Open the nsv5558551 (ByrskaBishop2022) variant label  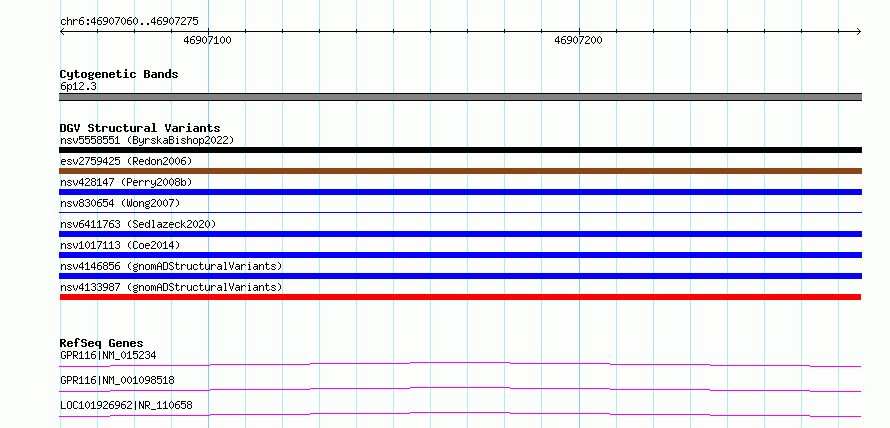147,140
